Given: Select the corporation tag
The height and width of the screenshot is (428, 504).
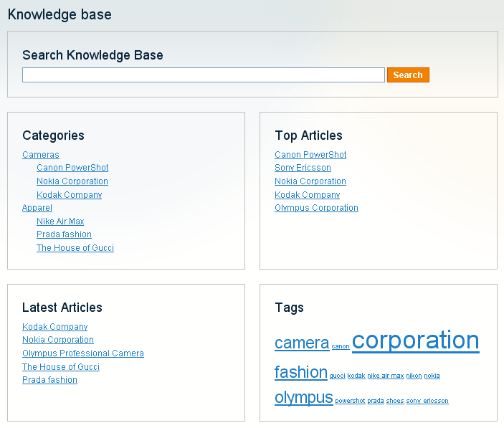Looking at the screenshot, I should pyautogui.click(x=416, y=341).
